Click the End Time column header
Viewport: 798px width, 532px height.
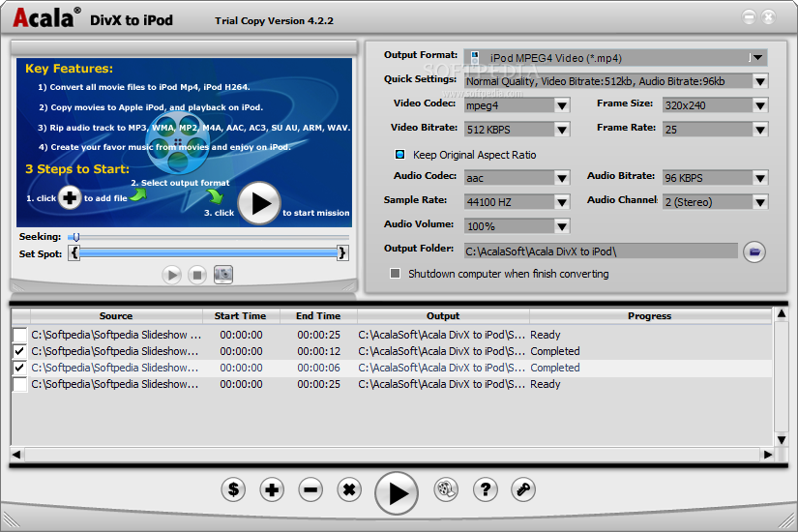[x=318, y=316]
